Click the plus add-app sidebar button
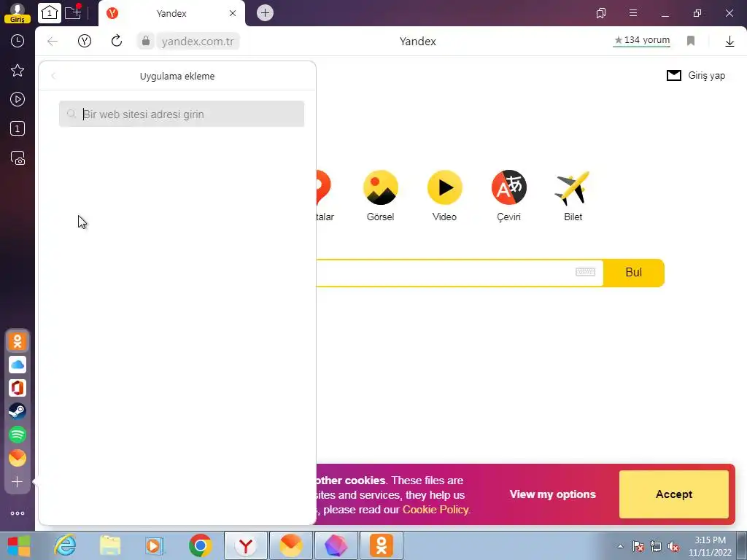747x560 pixels. tap(18, 482)
